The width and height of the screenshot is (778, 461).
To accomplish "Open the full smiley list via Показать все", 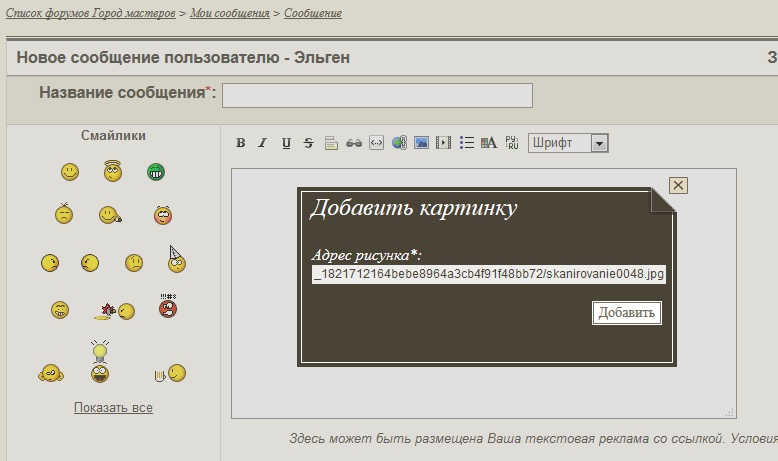I will (x=113, y=407).
